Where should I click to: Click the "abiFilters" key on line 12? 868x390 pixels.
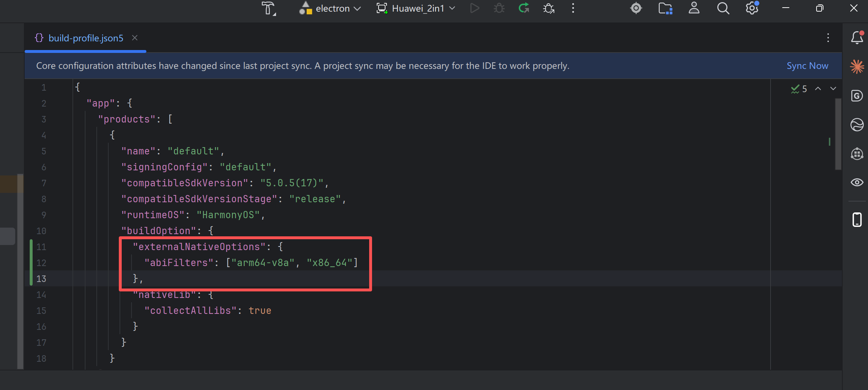click(x=179, y=263)
